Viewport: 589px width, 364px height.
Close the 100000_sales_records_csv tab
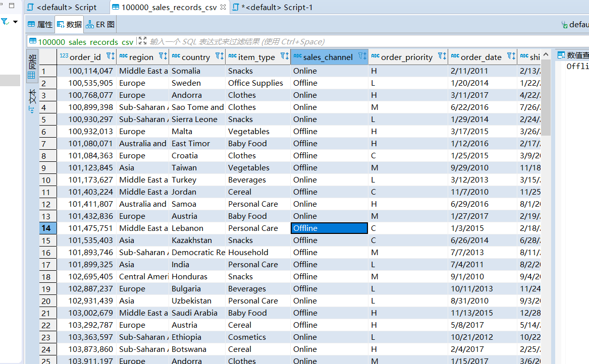click(223, 7)
